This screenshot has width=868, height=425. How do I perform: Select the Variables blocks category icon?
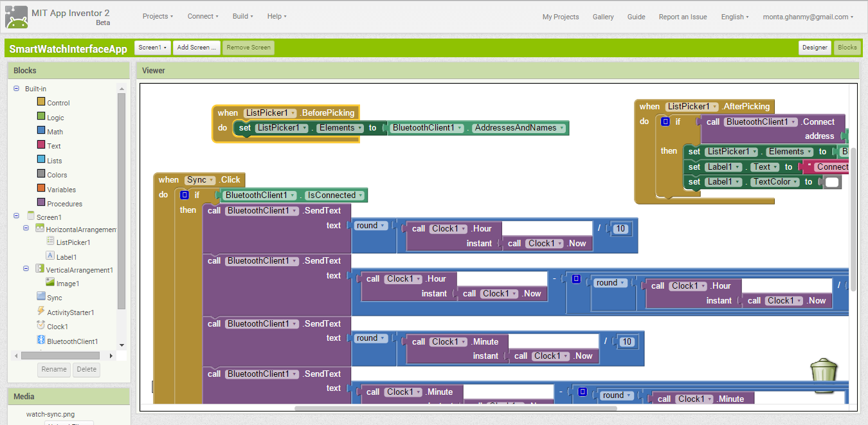click(x=41, y=188)
